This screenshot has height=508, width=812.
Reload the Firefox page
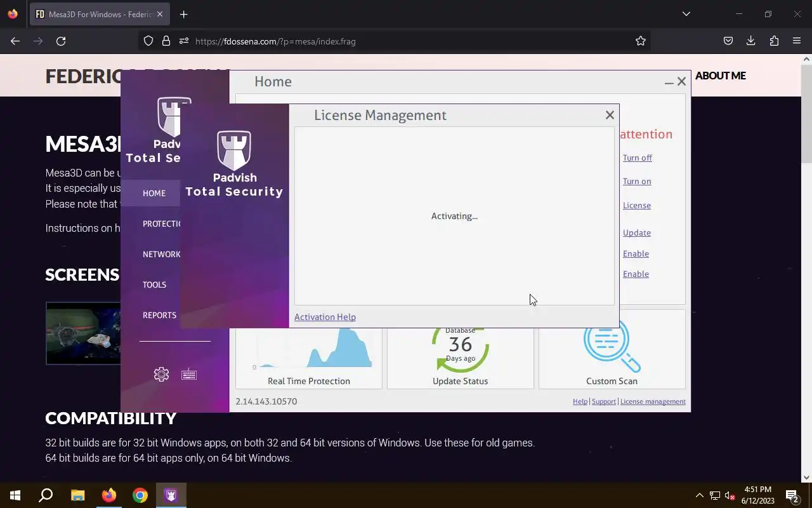pos(61,41)
